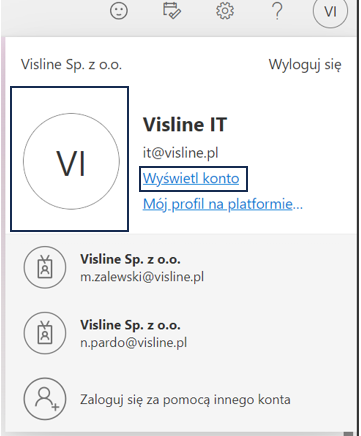Open the settings gear icon
The width and height of the screenshot is (361, 436).
(225, 11)
